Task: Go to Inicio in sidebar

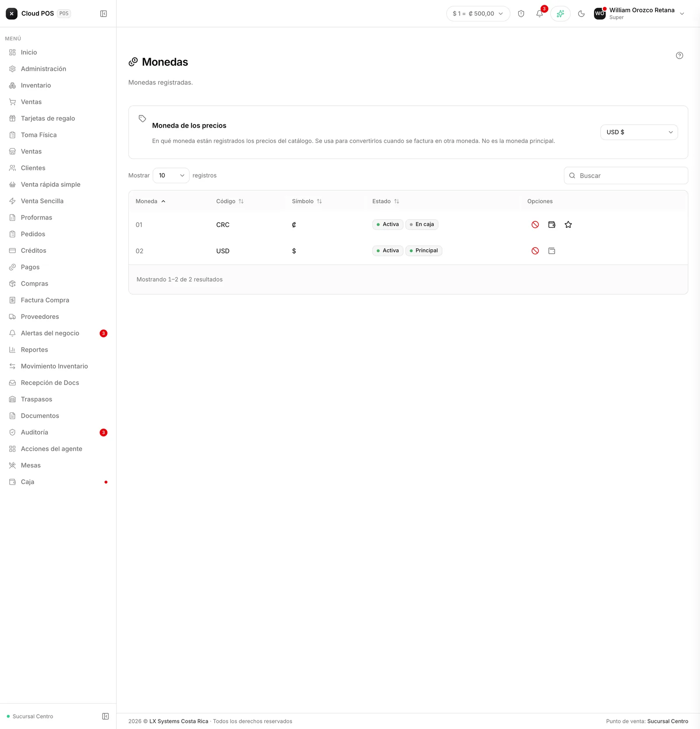Action: pyautogui.click(x=58, y=52)
